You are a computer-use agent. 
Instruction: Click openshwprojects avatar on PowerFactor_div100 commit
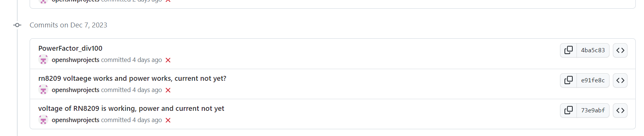[x=43, y=60]
